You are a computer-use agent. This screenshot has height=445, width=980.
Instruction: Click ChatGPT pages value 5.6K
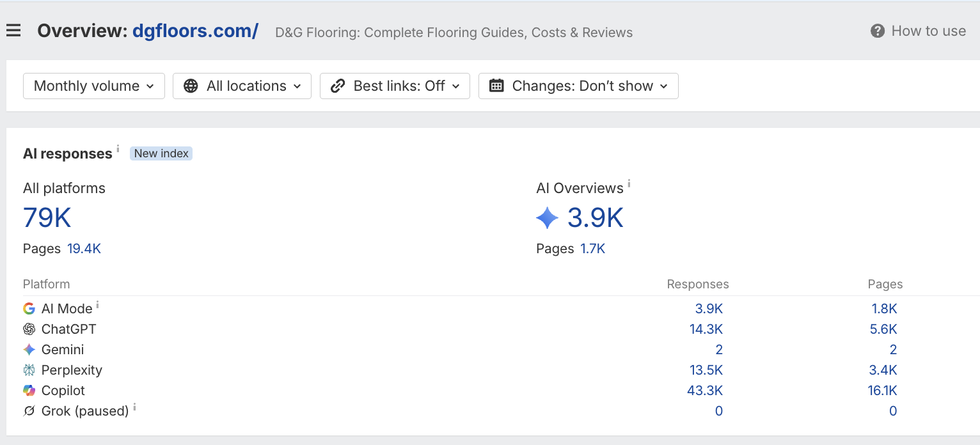coord(883,329)
